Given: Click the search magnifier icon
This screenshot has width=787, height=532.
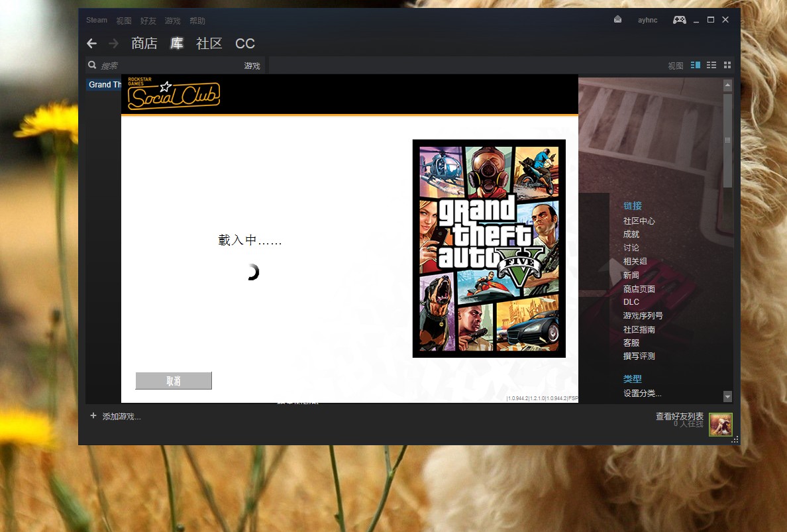Looking at the screenshot, I should [x=93, y=65].
